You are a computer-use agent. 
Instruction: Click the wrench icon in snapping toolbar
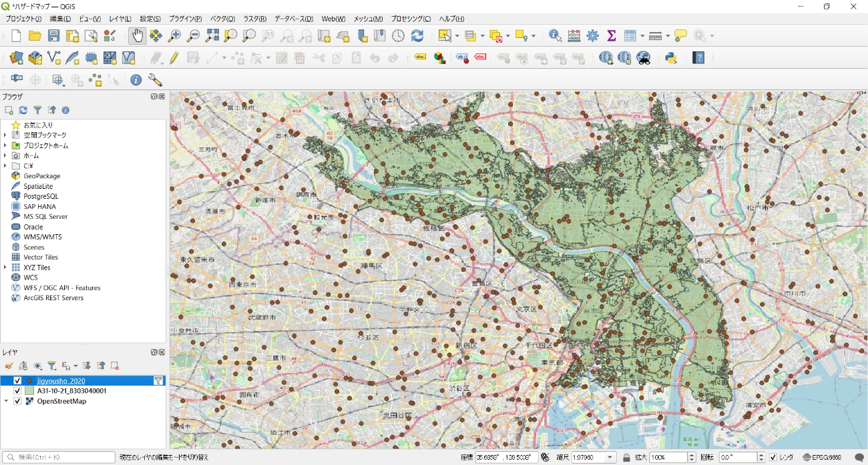point(155,80)
